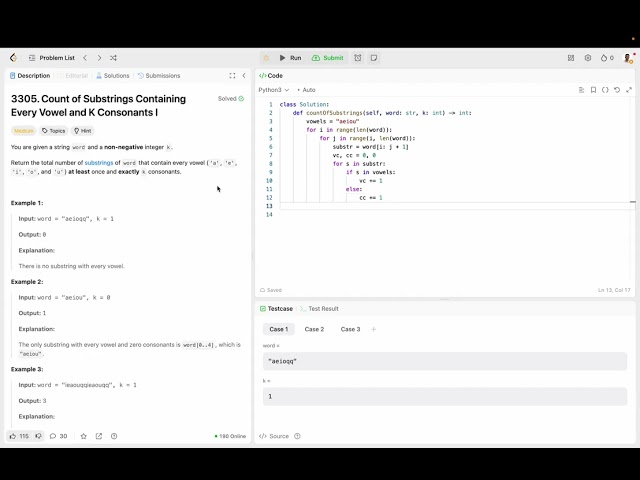The width and height of the screenshot is (640, 480).
Task: Open the settings gear icon
Action: pyautogui.click(x=588, y=58)
